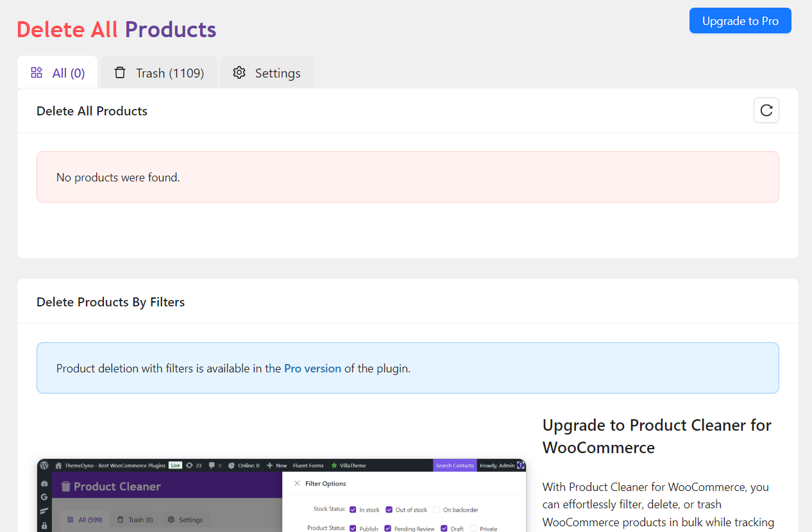The width and height of the screenshot is (812, 532).
Task: Open the Product Cleaner promo screenshot
Action: coord(281,495)
